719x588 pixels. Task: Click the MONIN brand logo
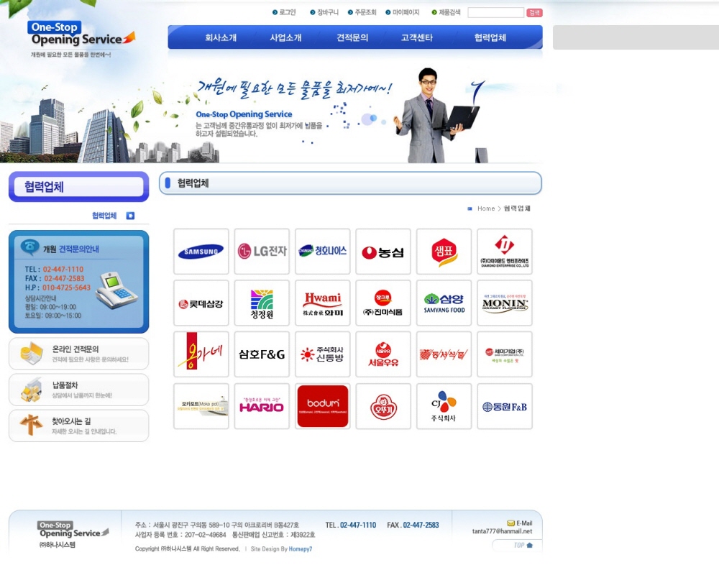pos(505,303)
